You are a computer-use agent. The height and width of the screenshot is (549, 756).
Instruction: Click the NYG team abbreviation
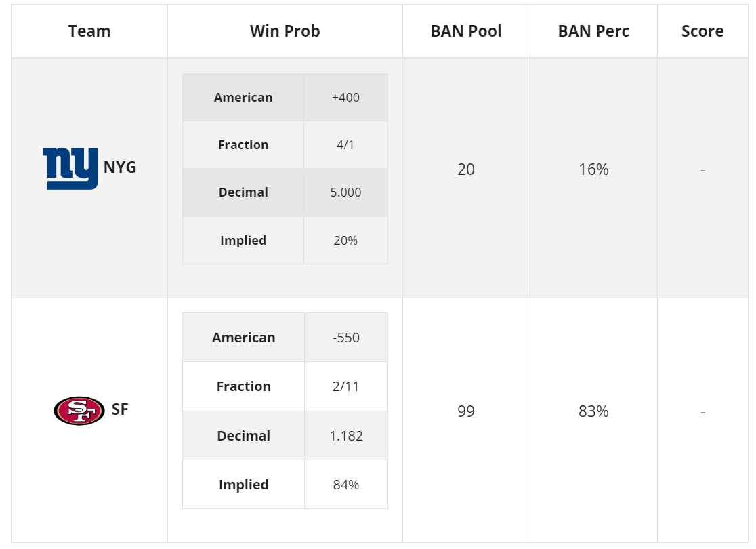click(120, 167)
